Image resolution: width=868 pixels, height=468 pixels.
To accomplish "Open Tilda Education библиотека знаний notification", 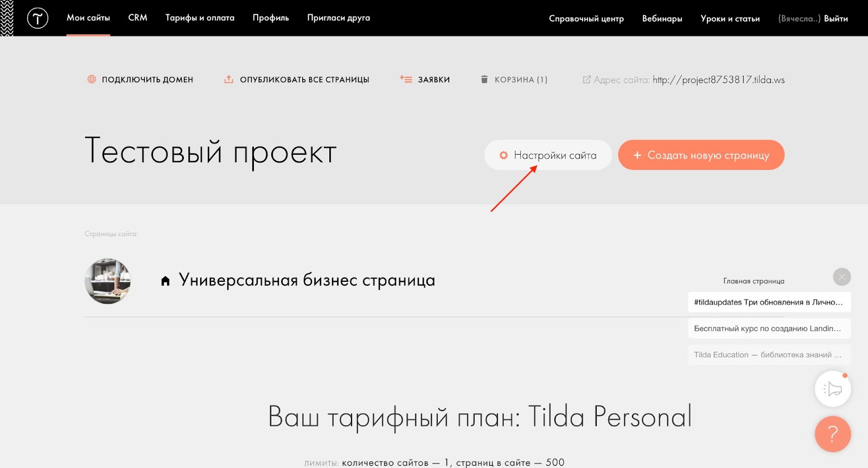I will click(769, 355).
